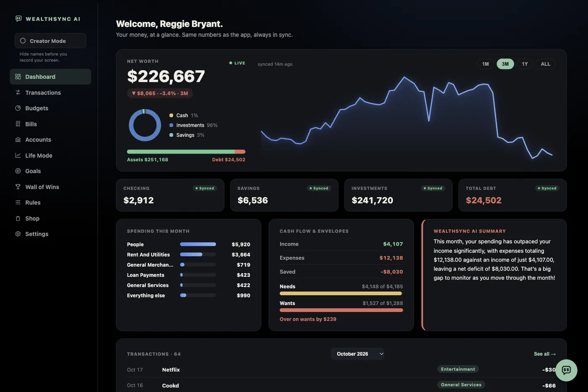Click the net worth change badge showing -3.4%
This screenshot has height=392, width=588.
click(160, 93)
